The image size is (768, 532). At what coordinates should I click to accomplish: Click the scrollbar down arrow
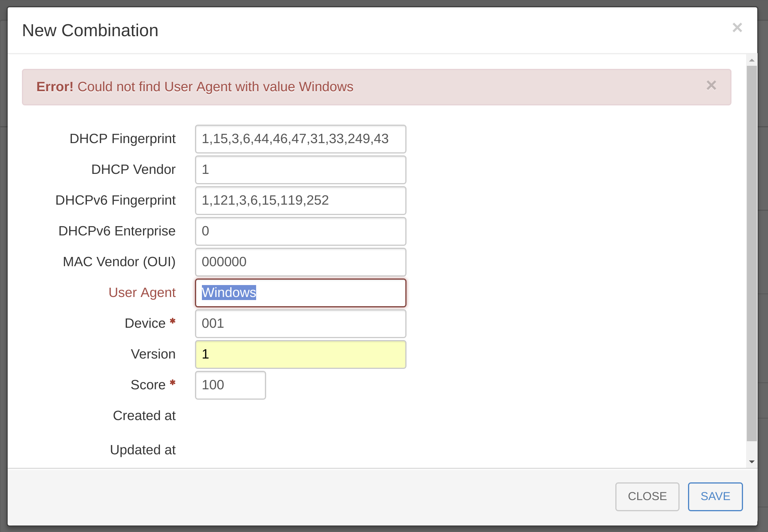pyautogui.click(x=751, y=462)
